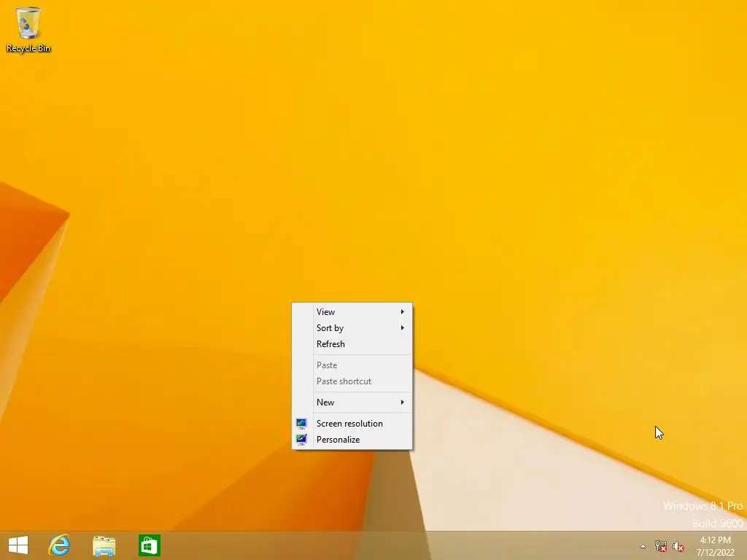Open the Sort by submenu

click(352, 328)
